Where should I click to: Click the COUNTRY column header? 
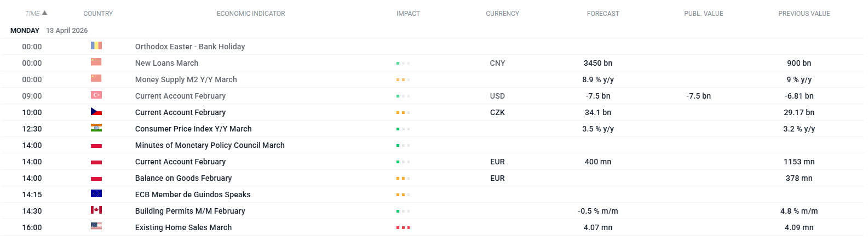pos(98,14)
